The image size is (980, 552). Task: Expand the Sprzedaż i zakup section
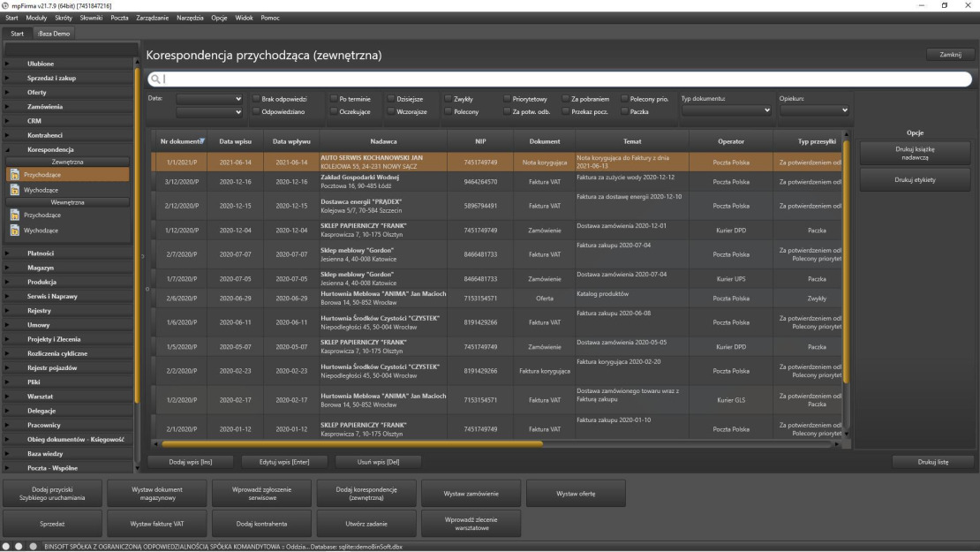tap(7, 78)
